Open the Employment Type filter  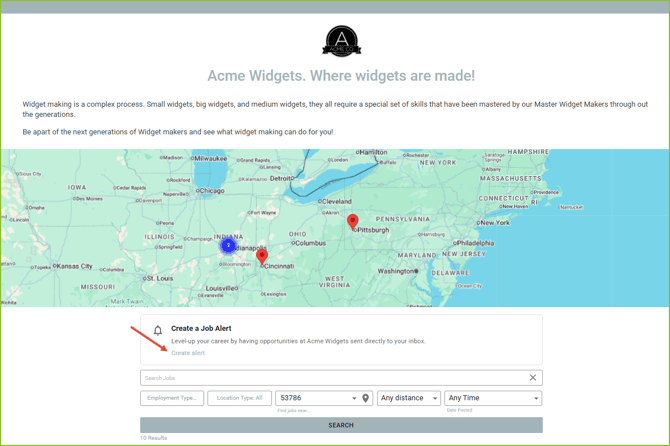pos(172,398)
